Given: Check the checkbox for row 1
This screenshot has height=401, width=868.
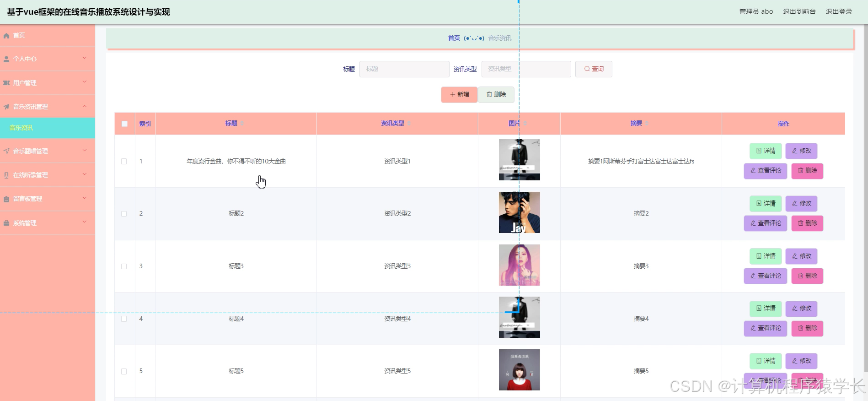Looking at the screenshot, I should pos(124,161).
